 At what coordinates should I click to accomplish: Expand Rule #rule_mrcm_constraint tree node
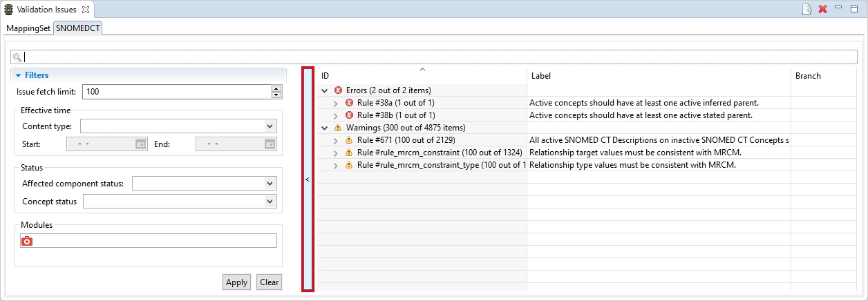click(336, 153)
